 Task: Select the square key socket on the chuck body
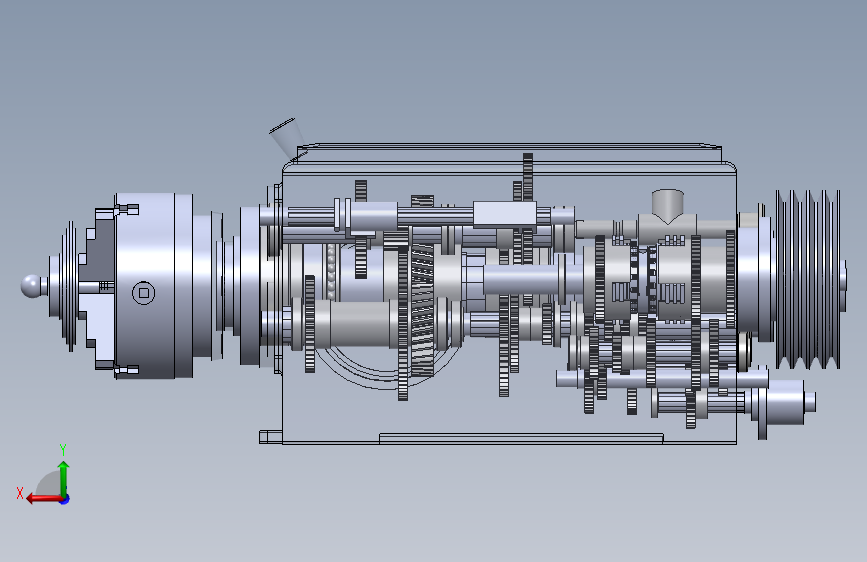tap(144, 293)
